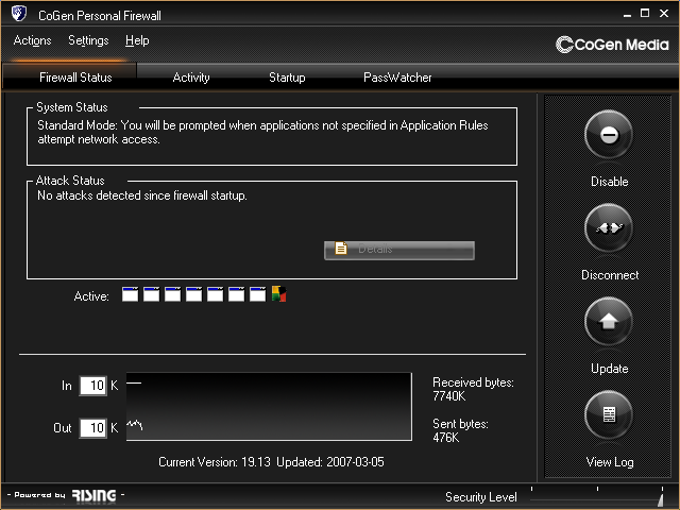Select the seventh active application icon

pyautogui.click(x=258, y=294)
